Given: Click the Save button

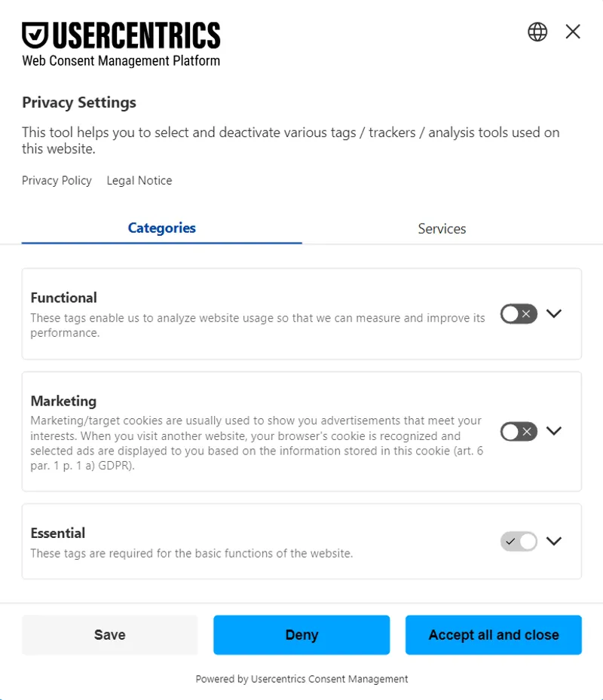Looking at the screenshot, I should 109,634.
